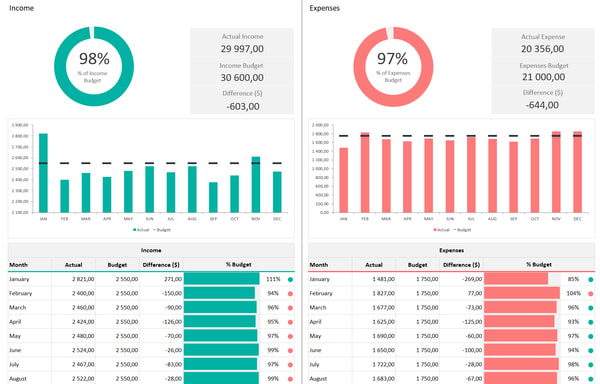This screenshot has width=600, height=384.
Task: Select the SEP bar in the Income chart
Action: [x=213, y=197]
